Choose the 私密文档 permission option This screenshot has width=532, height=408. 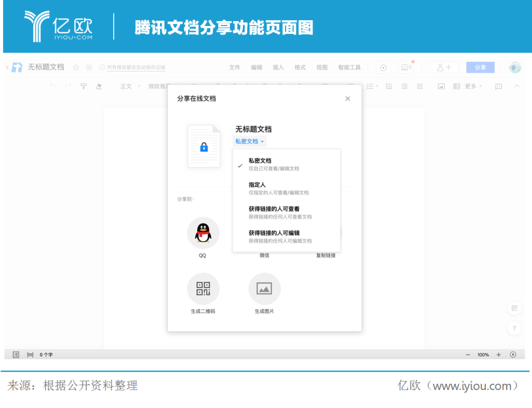coord(286,164)
